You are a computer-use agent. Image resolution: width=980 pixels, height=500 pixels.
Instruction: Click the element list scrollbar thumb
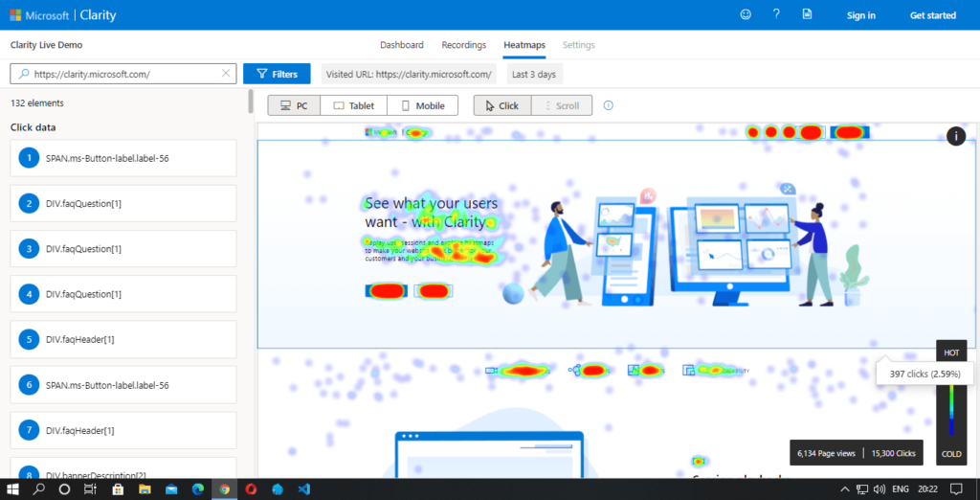pos(251,102)
